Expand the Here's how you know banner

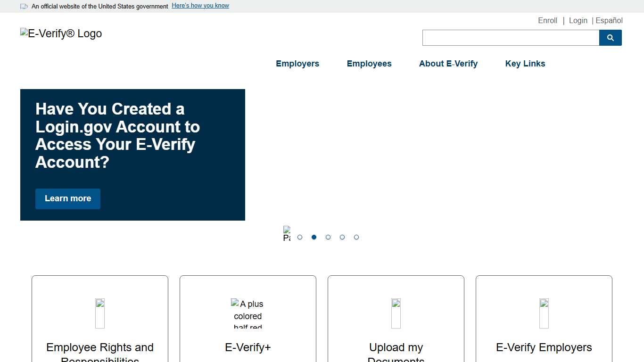(x=200, y=5)
